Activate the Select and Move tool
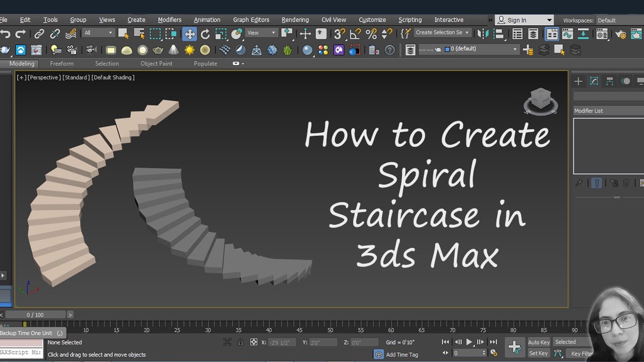Image resolution: width=644 pixels, height=362 pixels. pos(190,34)
